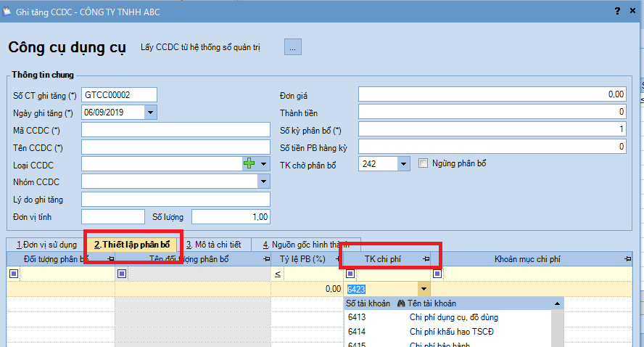Click the filter icon under Đối tượng phân bổ column
The height and width of the screenshot is (347, 644).
(14, 274)
